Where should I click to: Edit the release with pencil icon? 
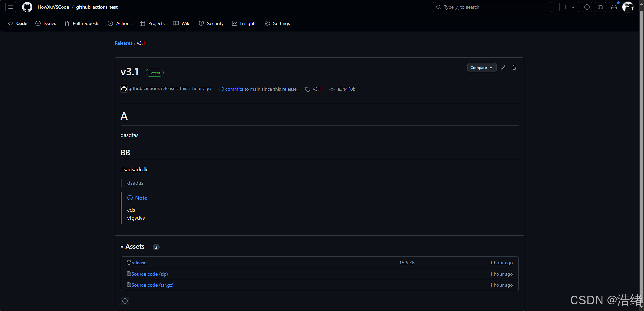coord(503,67)
